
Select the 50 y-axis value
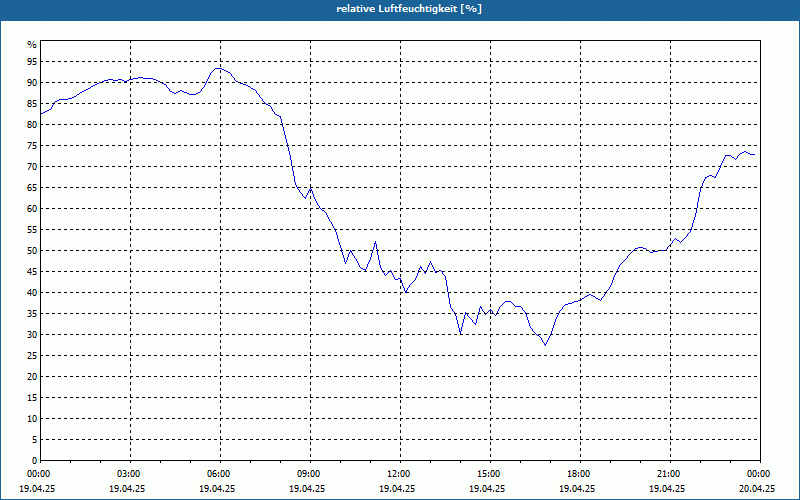[32, 251]
